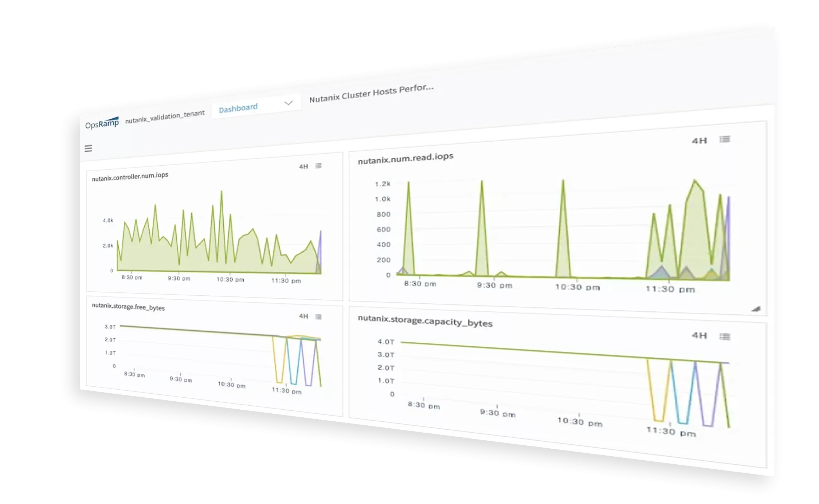Click the blue dip line on free_bytes chart
This screenshot has width=819, height=504.
click(x=294, y=361)
